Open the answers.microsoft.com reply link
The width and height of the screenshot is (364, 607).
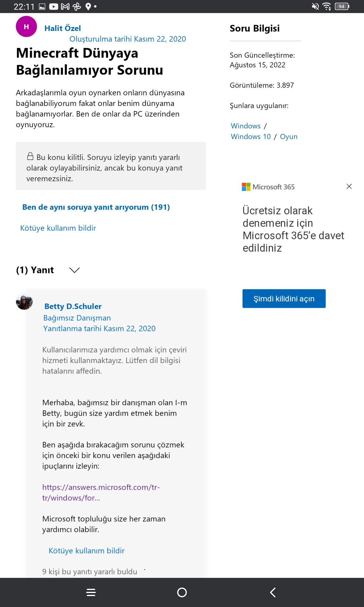[x=101, y=492]
